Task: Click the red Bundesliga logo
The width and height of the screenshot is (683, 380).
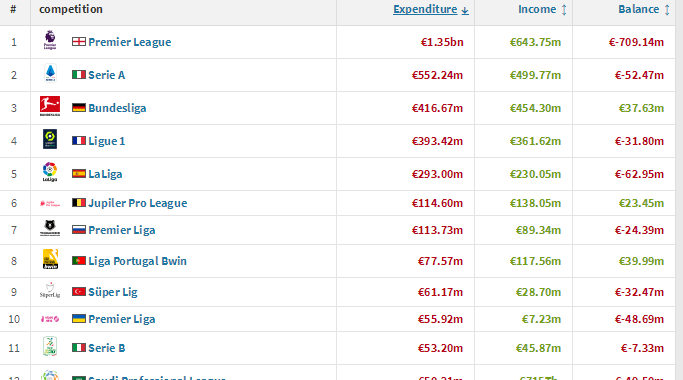Action: click(x=50, y=106)
